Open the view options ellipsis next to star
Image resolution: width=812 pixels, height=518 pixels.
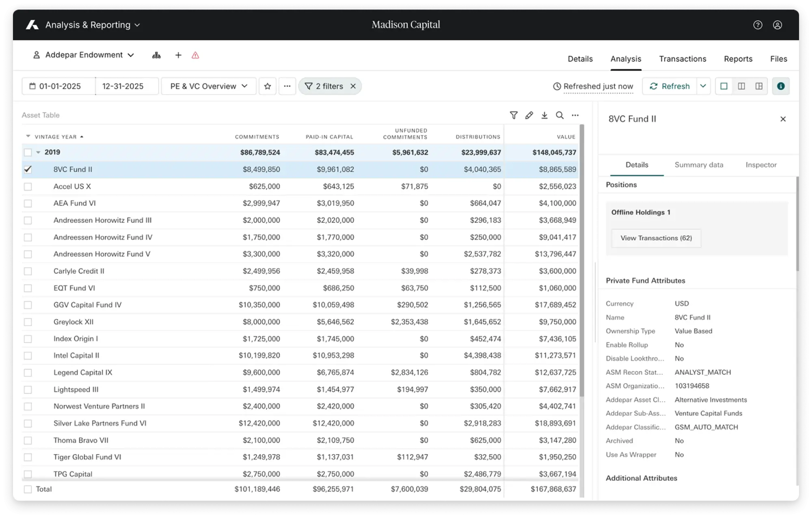(287, 86)
